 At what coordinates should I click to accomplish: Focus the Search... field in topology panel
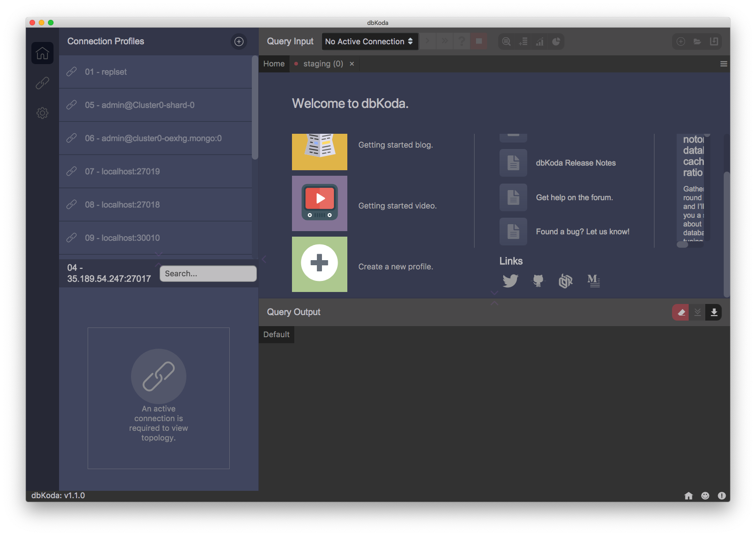pyautogui.click(x=208, y=274)
